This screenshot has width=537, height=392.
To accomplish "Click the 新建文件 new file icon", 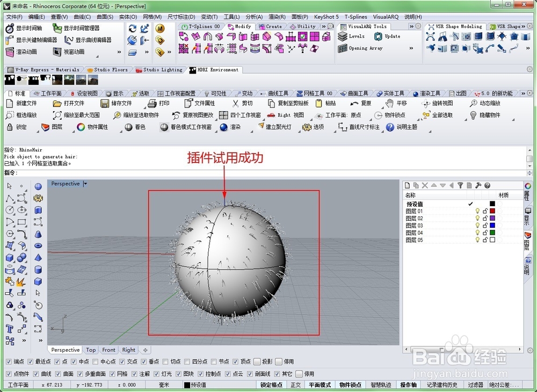I will [10, 103].
